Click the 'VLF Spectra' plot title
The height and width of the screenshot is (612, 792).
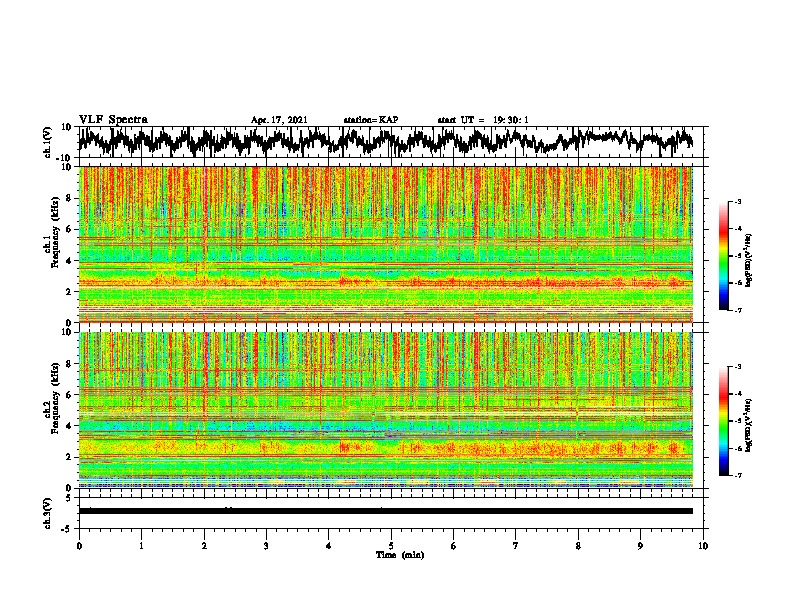tap(113, 120)
